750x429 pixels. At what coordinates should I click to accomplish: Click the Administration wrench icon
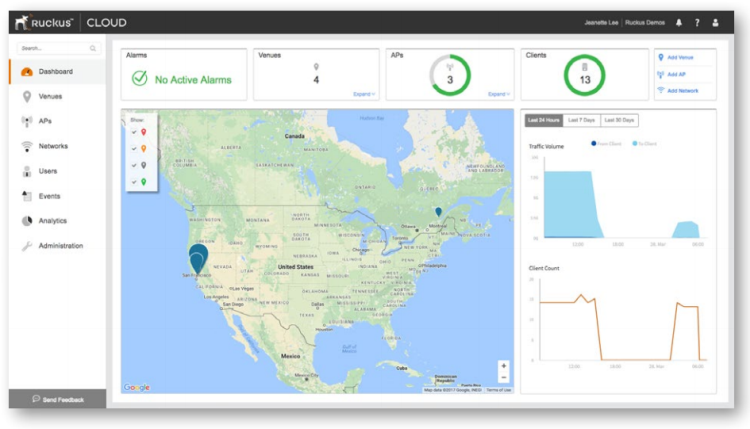[x=26, y=246]
